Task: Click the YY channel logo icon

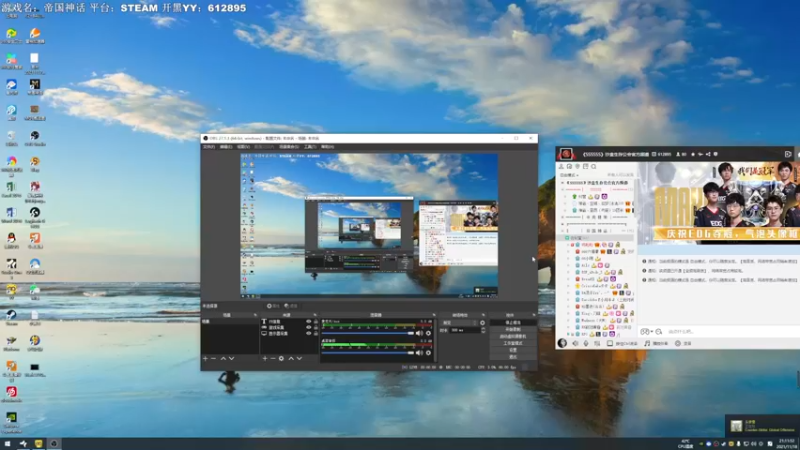Action: 565,154
